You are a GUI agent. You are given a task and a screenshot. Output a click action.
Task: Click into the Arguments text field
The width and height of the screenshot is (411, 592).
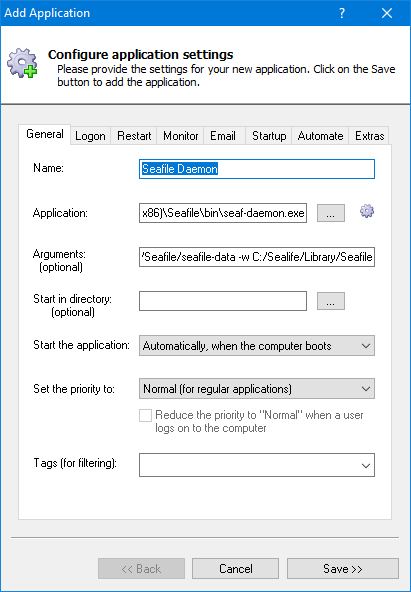coord(257,257)
